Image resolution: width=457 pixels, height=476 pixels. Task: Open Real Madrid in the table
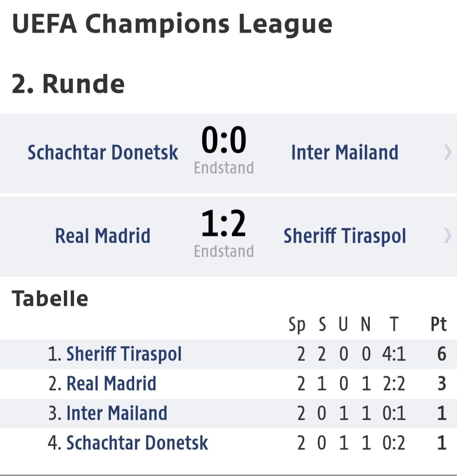point(111,383)
